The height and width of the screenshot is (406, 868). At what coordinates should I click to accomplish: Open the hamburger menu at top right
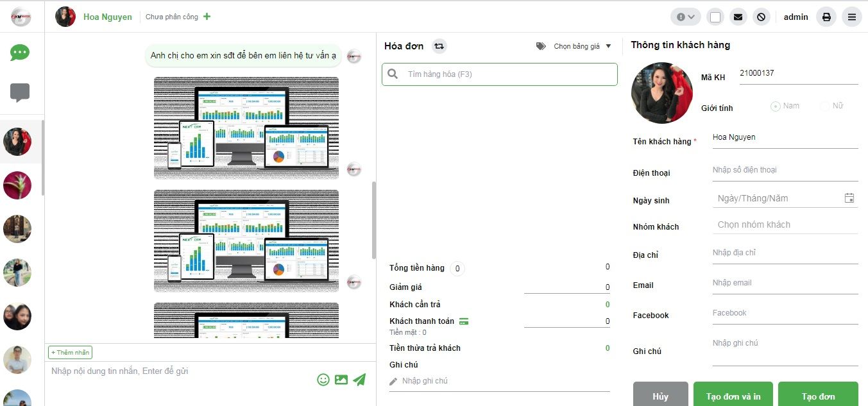[x=851, y=17]
